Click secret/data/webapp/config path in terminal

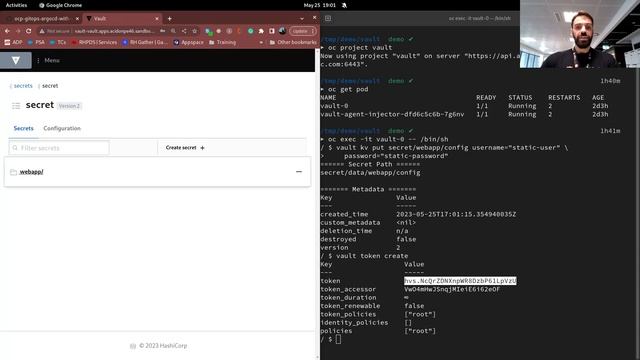click(370, 173)
